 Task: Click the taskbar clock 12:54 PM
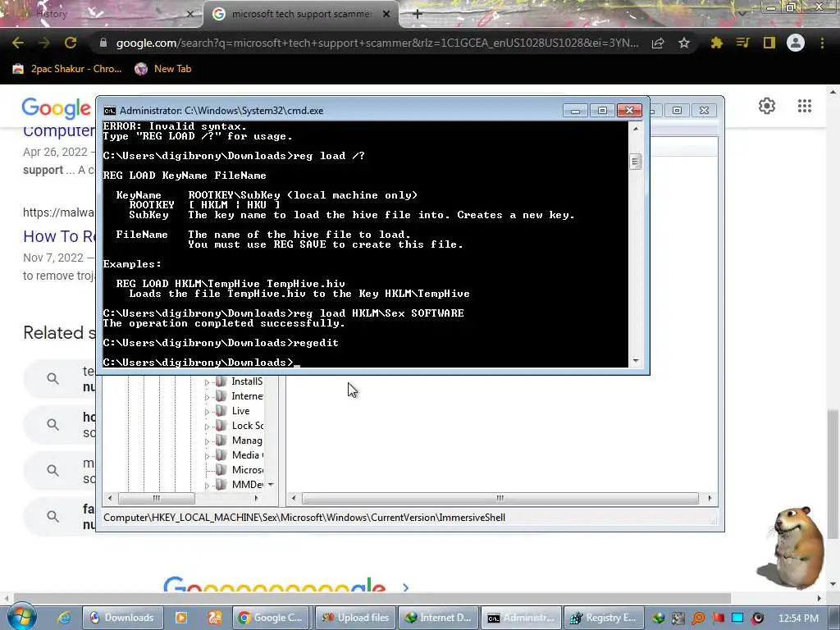click(x=798, y=619)
